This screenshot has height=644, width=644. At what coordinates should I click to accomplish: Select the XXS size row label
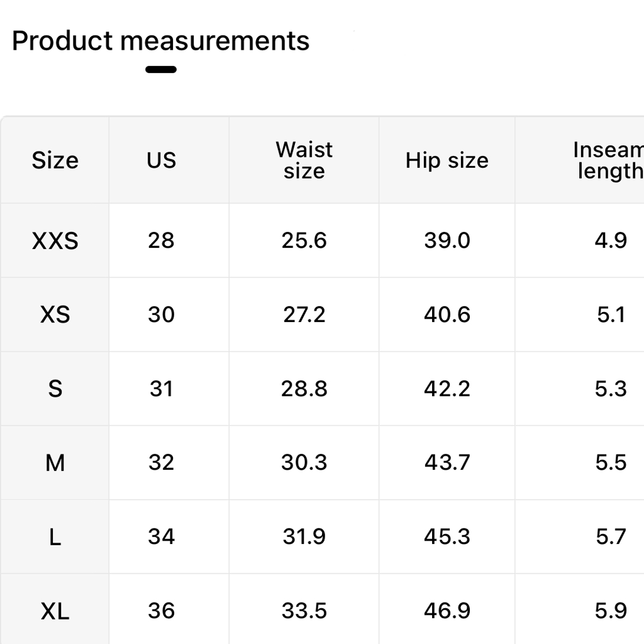(x=55, y=240)
